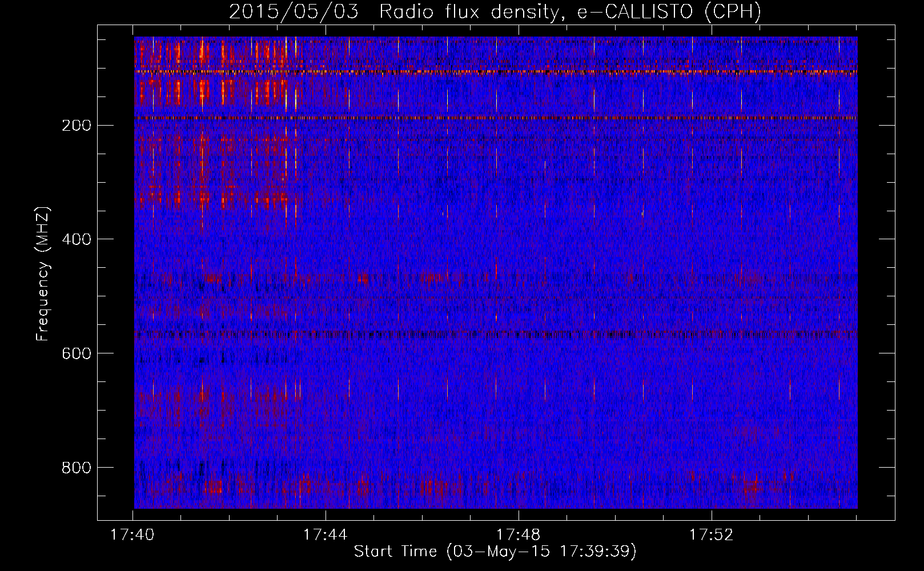Viewport: 924px width, 571px height.
Task: Click the '400' frequency tick label
Action: coord(76,240)
